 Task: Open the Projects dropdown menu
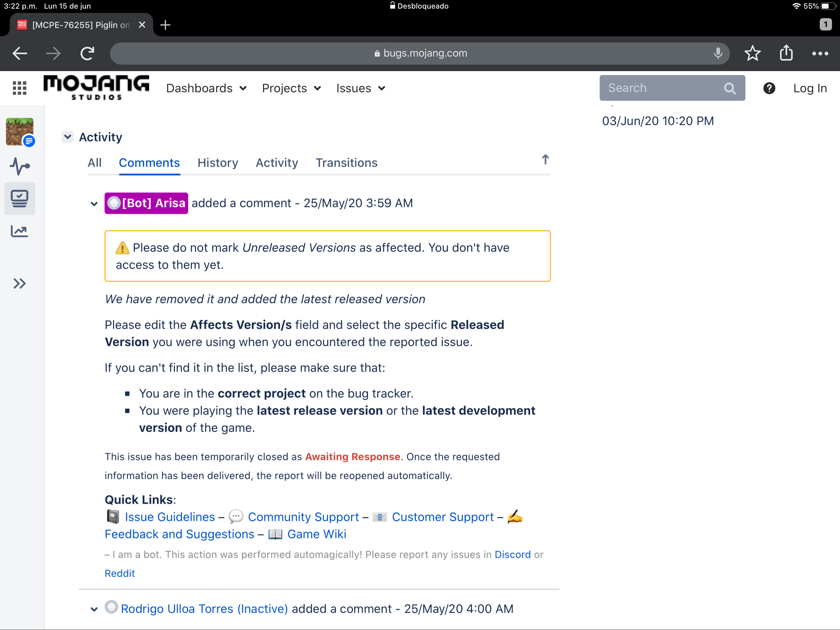coord(291,88)
